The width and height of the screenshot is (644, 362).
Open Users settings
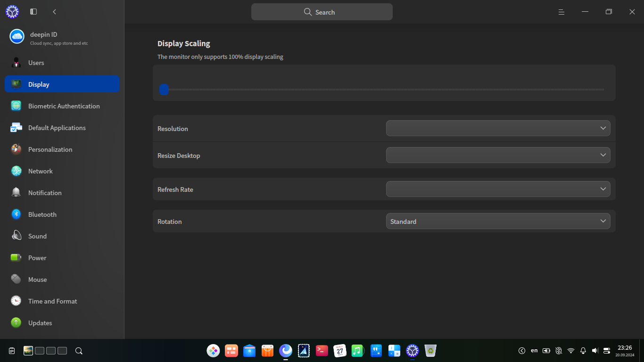(x=62, y=63)
